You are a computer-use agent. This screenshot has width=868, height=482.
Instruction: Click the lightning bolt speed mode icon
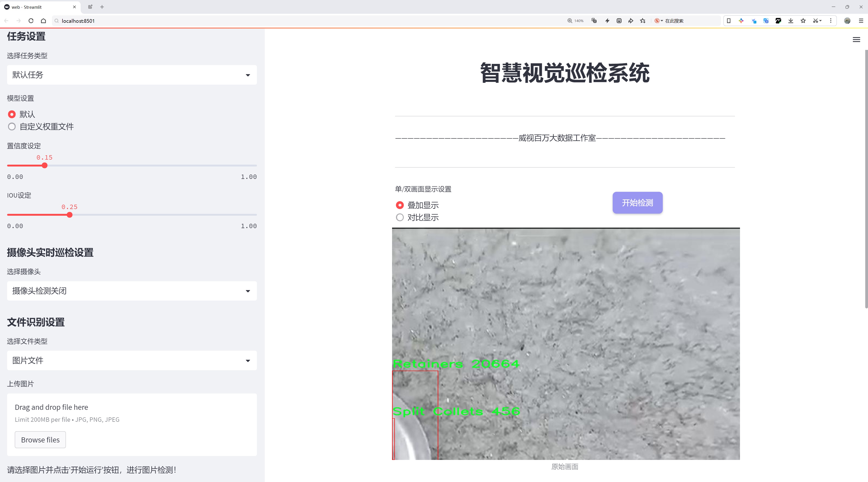607,21
